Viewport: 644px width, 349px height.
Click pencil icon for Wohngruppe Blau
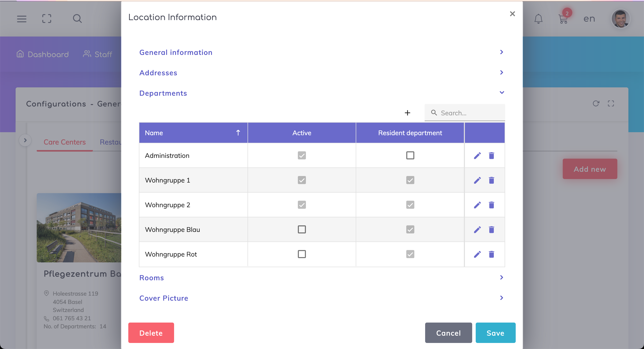click(x=477, y=230)
